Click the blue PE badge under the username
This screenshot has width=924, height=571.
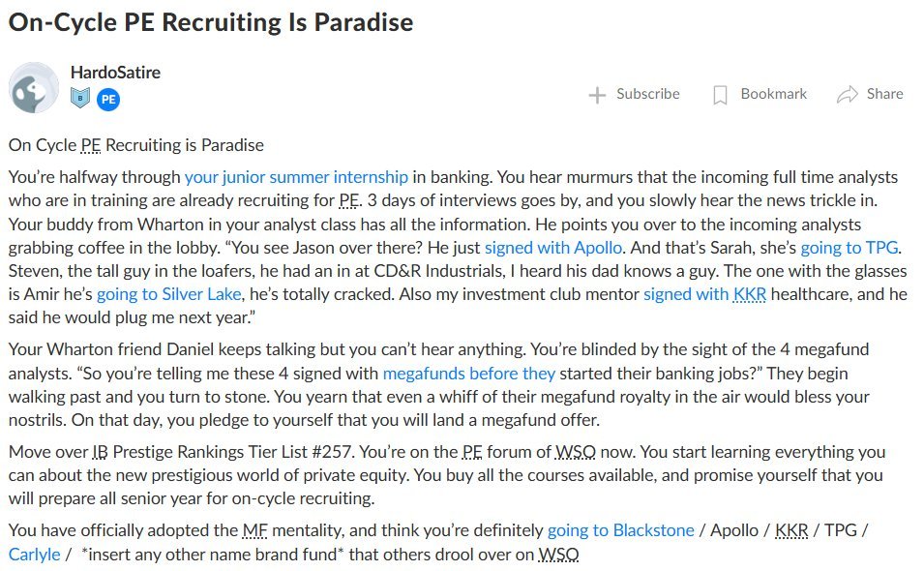pyautogui.click(x=108, y=99)
